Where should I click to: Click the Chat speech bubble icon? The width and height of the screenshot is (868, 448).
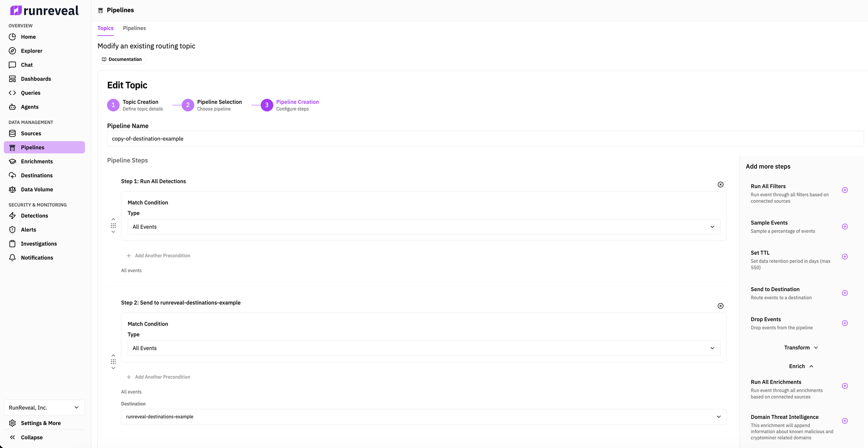coord(13,65)
